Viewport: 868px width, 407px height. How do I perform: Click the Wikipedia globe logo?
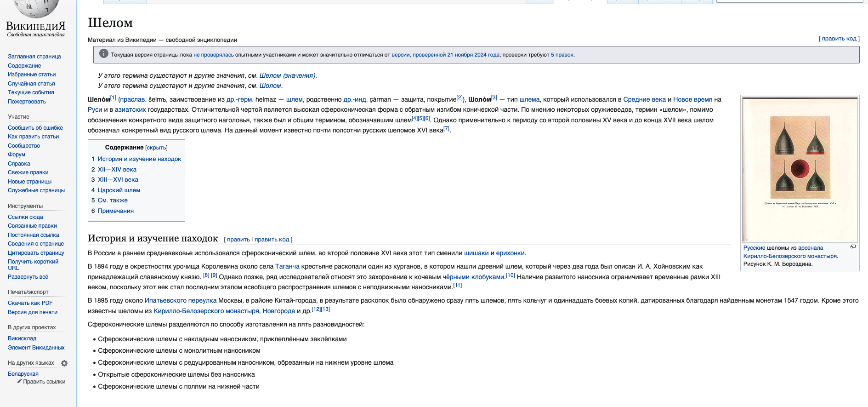(x=36, y=9)
